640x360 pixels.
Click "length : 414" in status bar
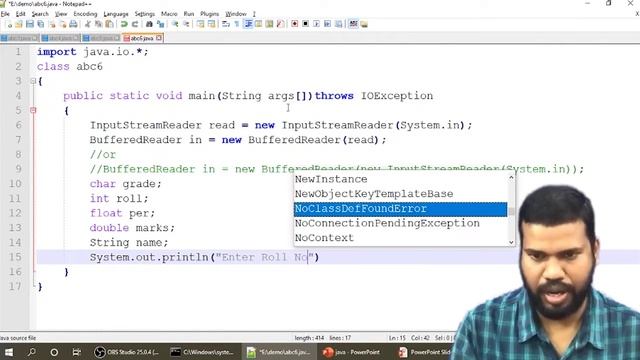click(x=309, y=338)
